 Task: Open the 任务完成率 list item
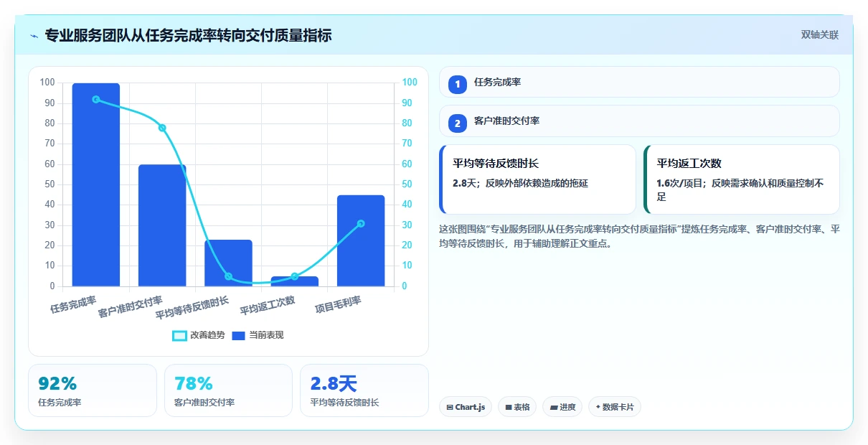pos(639,82)
